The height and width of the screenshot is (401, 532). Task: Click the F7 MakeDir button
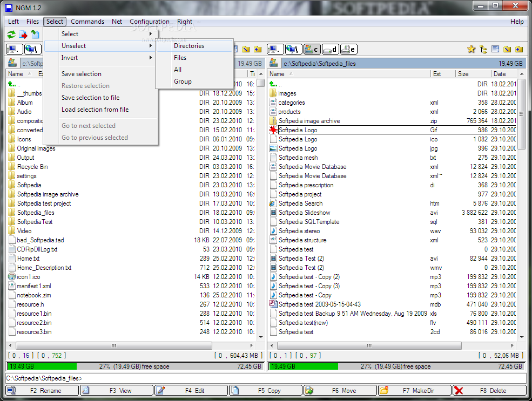pos(415,391)
